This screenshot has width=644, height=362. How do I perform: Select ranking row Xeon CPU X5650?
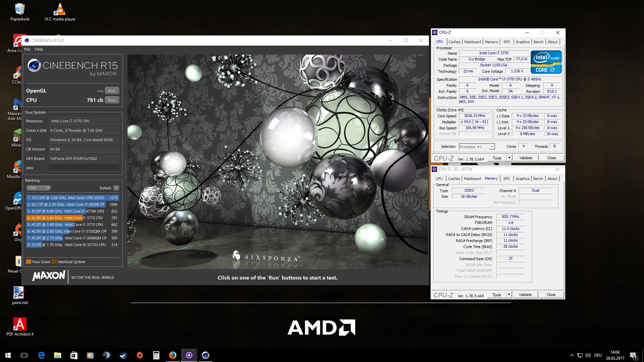point(72,198)
